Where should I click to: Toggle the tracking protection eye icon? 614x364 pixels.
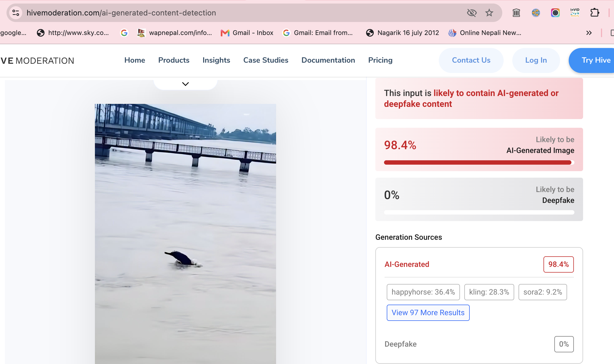(x=472, y=13)
